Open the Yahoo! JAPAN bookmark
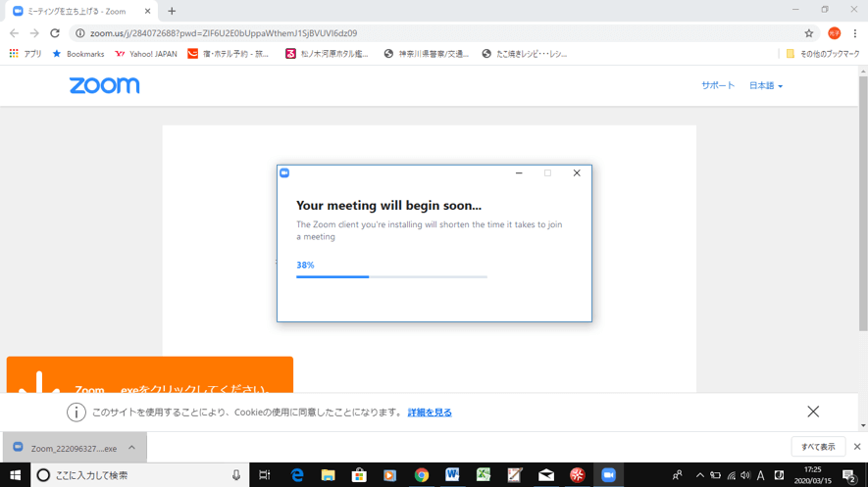This screenshot has width=868, height=487. (x=146, y=54)
